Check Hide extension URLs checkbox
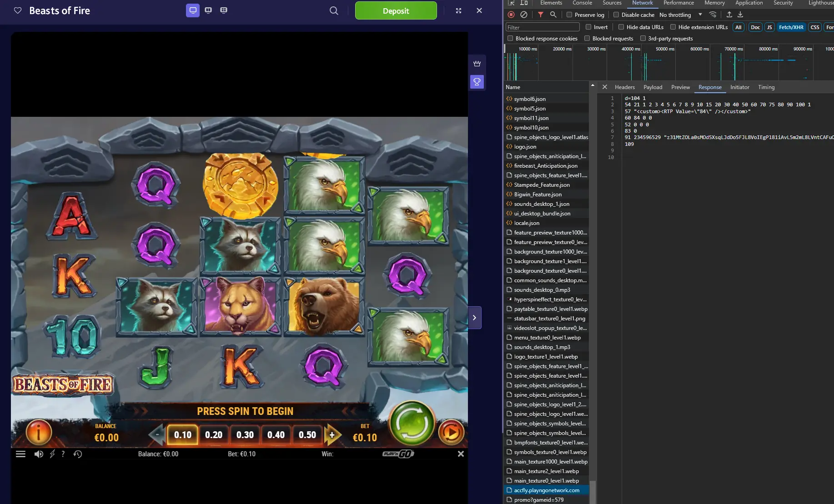The height and width of the screenshot is (504, 834). (x=673, y=27)
